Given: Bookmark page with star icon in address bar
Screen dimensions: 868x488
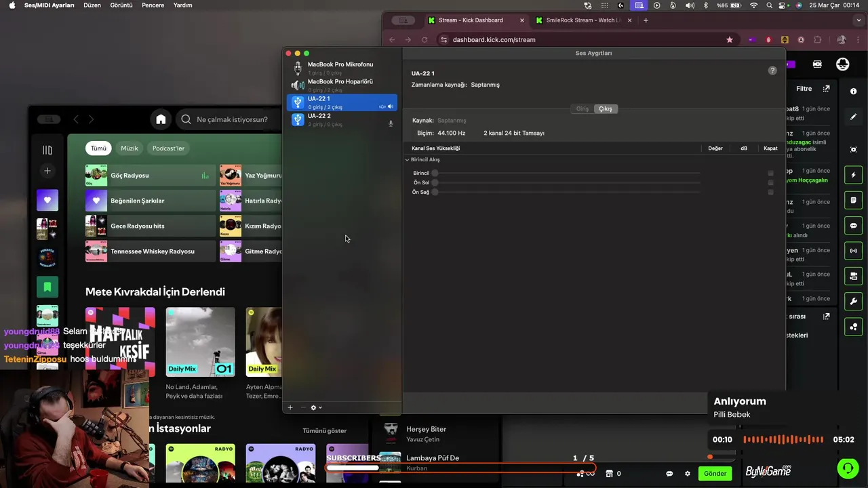Looking at the screenshot, I should [x=730, y=40].
